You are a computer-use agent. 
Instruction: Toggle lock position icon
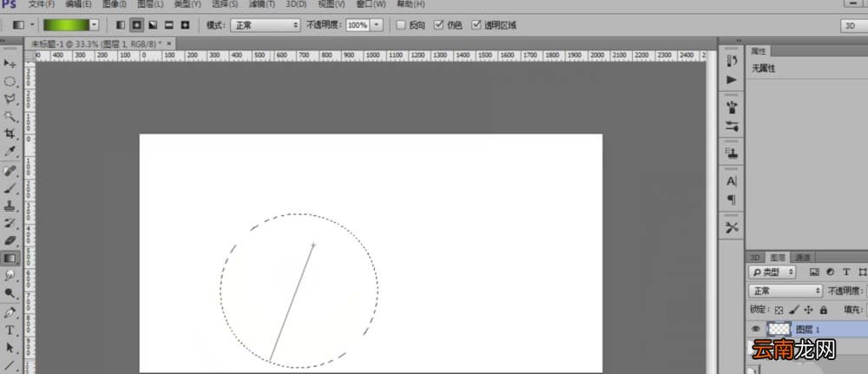pyautogui.click(x=808, y=310)
